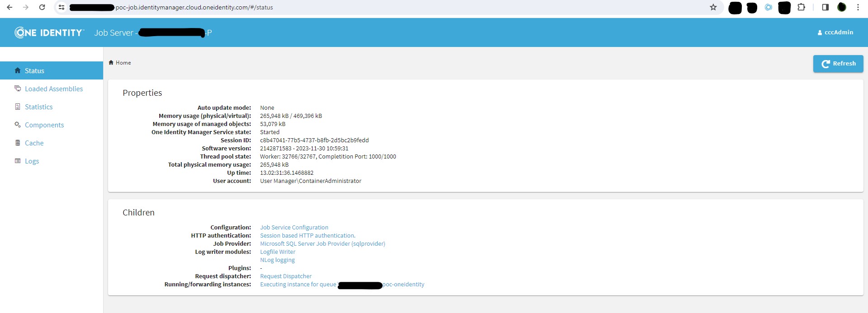Open the browser profile avatar
The image size is (868, 313).
842,7
